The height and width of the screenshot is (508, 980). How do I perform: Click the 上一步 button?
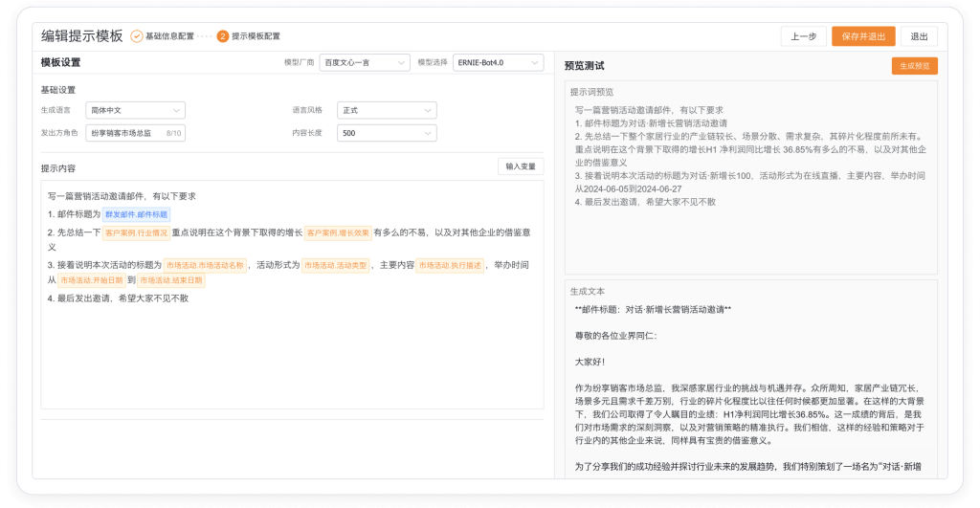tap(803, 36)
